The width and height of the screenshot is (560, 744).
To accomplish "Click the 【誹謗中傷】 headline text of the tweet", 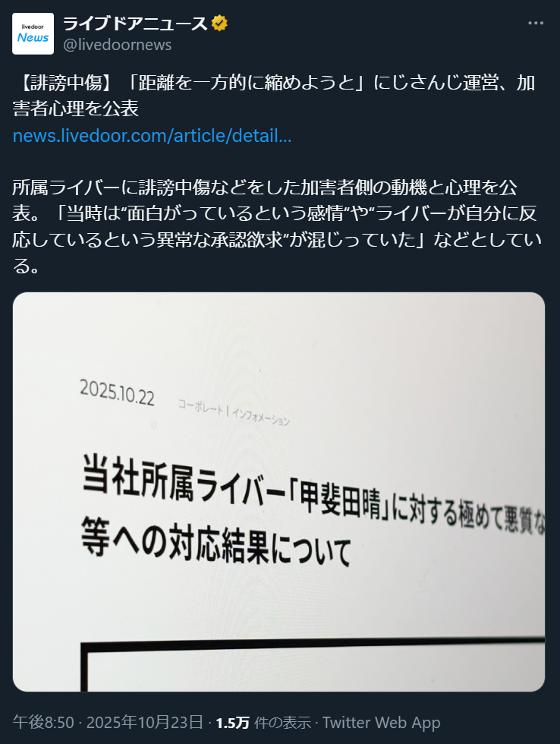I will click(x=64, y=83).
